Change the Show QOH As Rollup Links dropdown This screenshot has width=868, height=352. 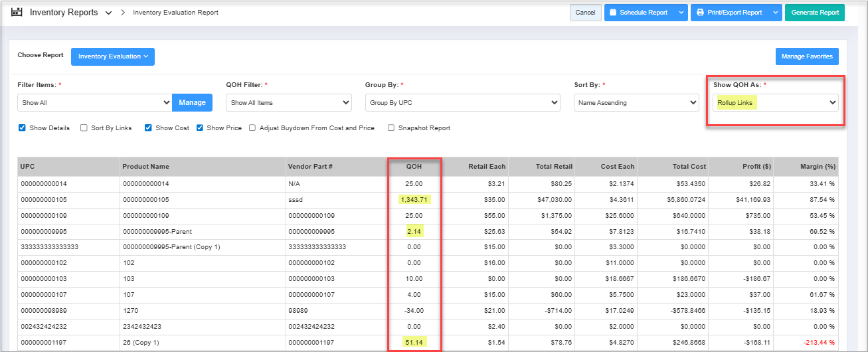pos(776,103)
